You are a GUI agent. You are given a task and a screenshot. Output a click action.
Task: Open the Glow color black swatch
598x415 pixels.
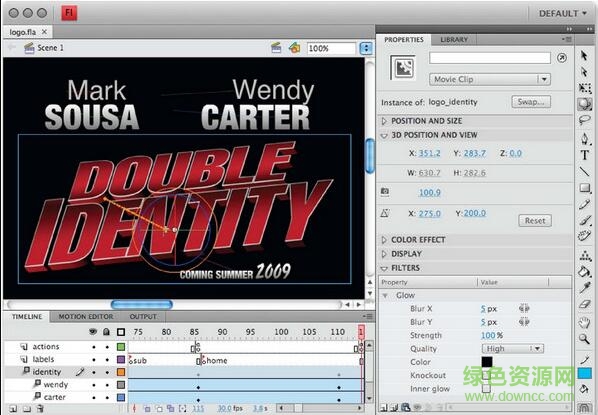(487, 362)
